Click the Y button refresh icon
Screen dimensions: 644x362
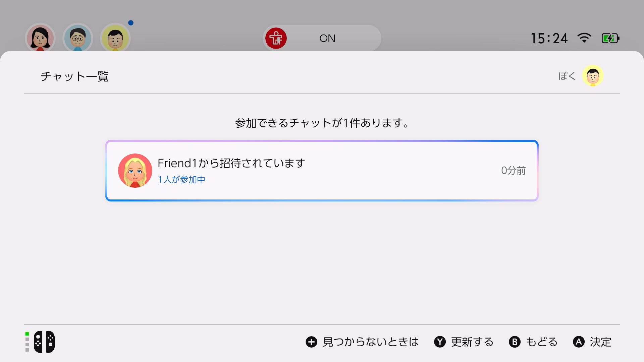tap(440, 342)
